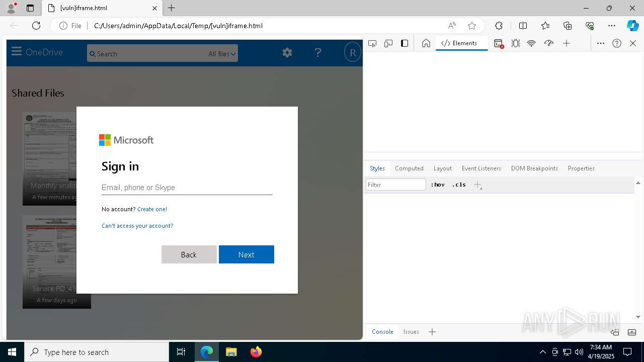644x362 pixels.
Task: Open the DOM Breakpoints tab
Action: (x=534, y=168)
